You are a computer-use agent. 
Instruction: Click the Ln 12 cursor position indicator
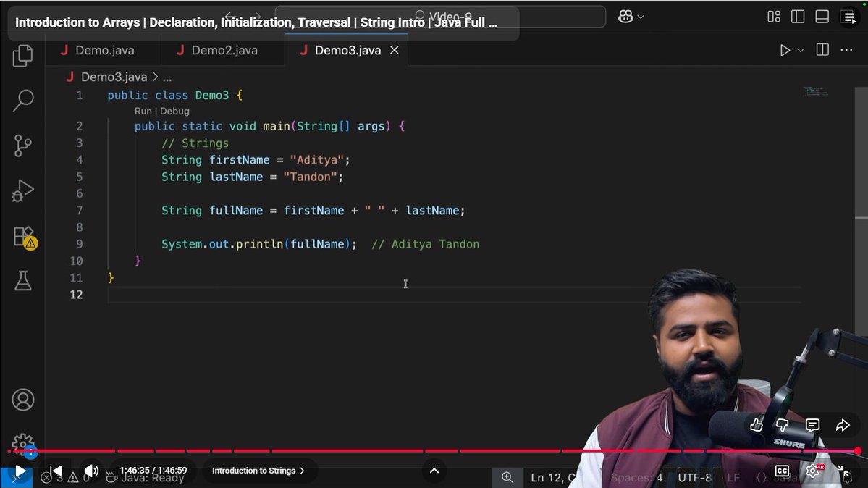point(554,477)
